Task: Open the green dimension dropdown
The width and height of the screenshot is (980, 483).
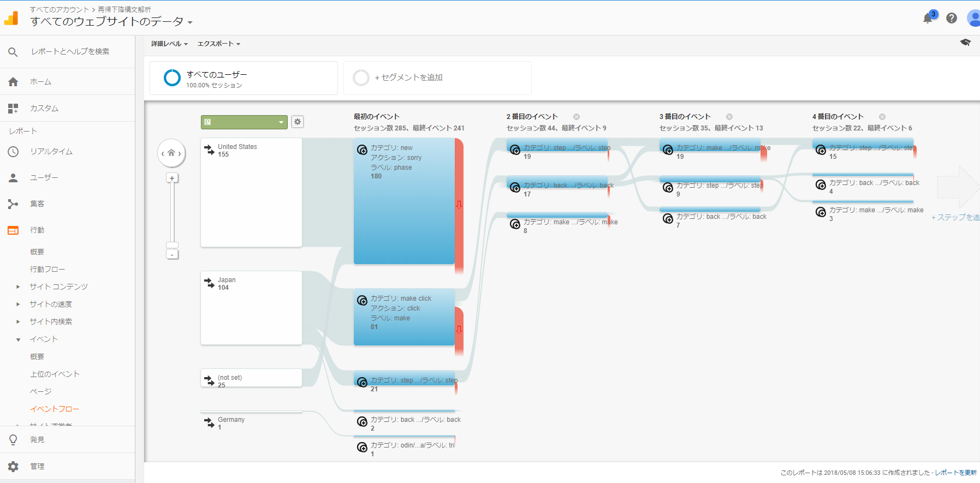Action: (x=244, y=122)
